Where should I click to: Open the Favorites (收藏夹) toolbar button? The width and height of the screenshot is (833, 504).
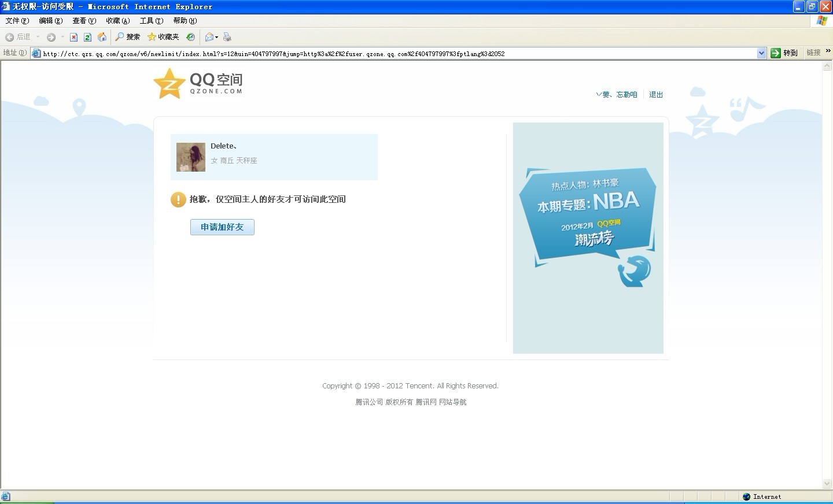pos(163,37)
